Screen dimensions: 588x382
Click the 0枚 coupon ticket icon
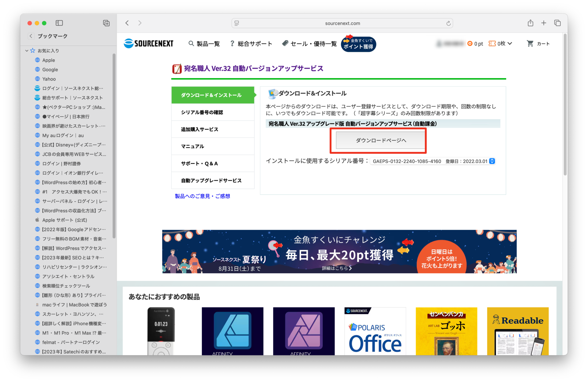pyautogui.click(x=492, y=43)
